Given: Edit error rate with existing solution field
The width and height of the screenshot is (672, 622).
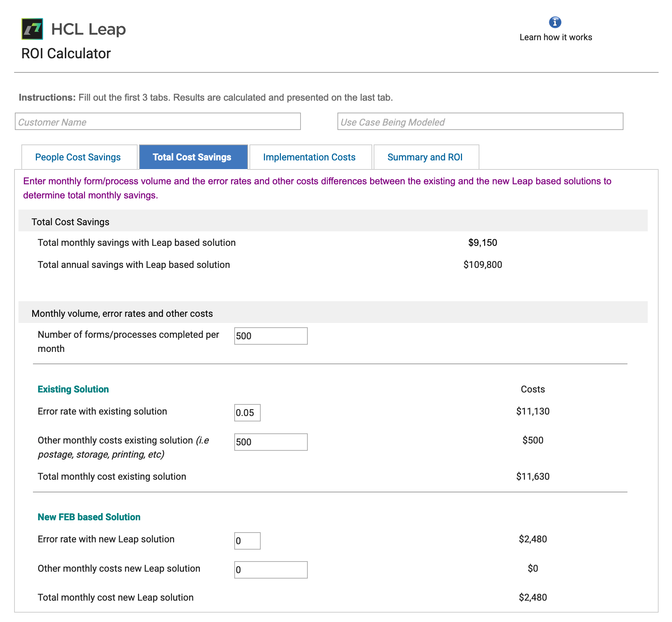Looking at the screenshot, I should point(247,413).
